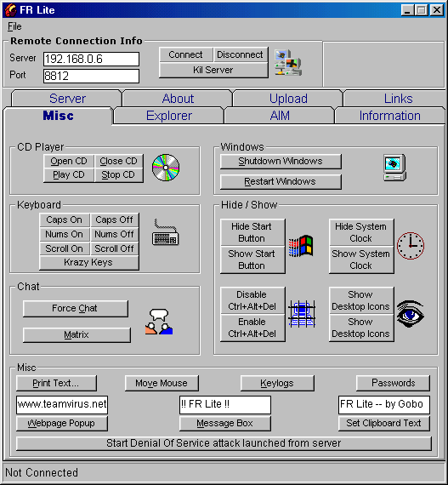The image size is (448, 485).
Task: Click the Keylogs button
Action: (x=277, y=383)
